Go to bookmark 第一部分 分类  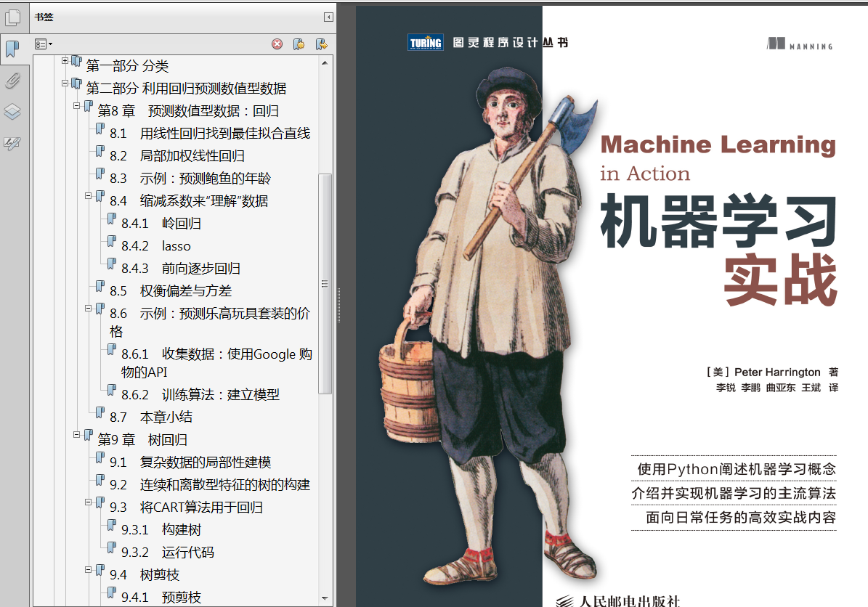pos(127,66)
